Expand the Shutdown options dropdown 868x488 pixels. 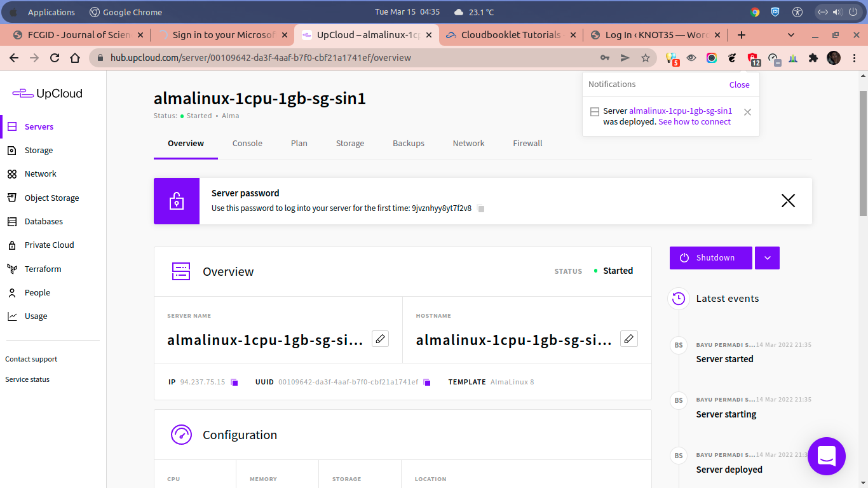767,258
